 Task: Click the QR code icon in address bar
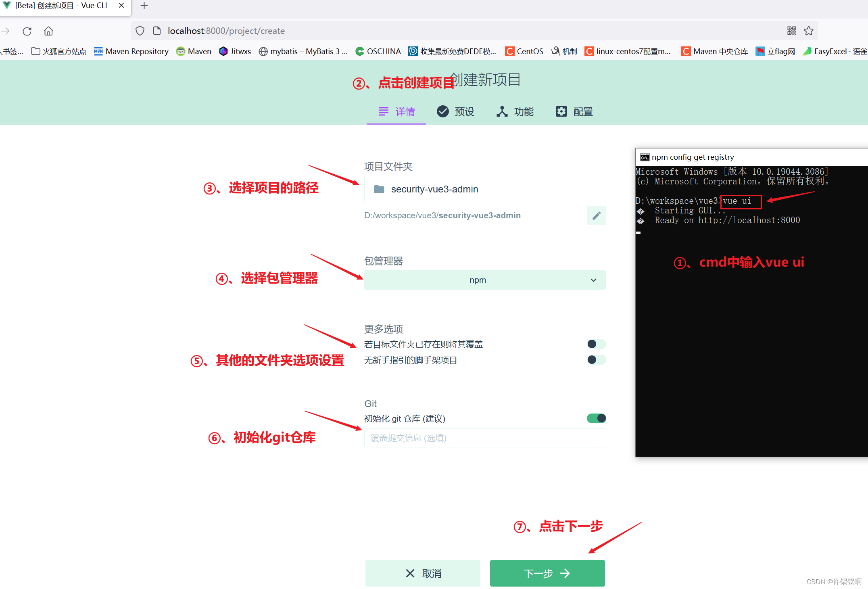(x=791, y=31)
